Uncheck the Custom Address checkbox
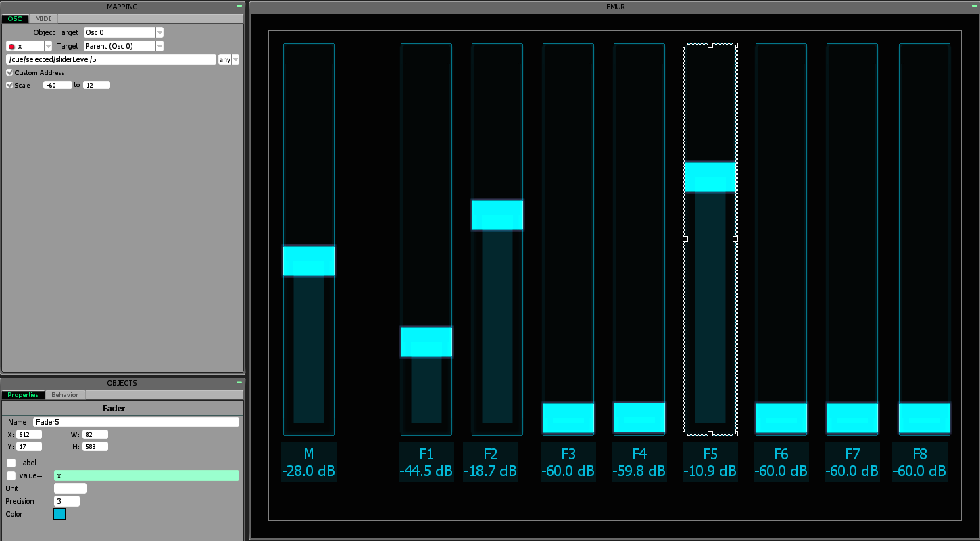The height and width of the screenshot is (541, 980). [x=9, y=72]
